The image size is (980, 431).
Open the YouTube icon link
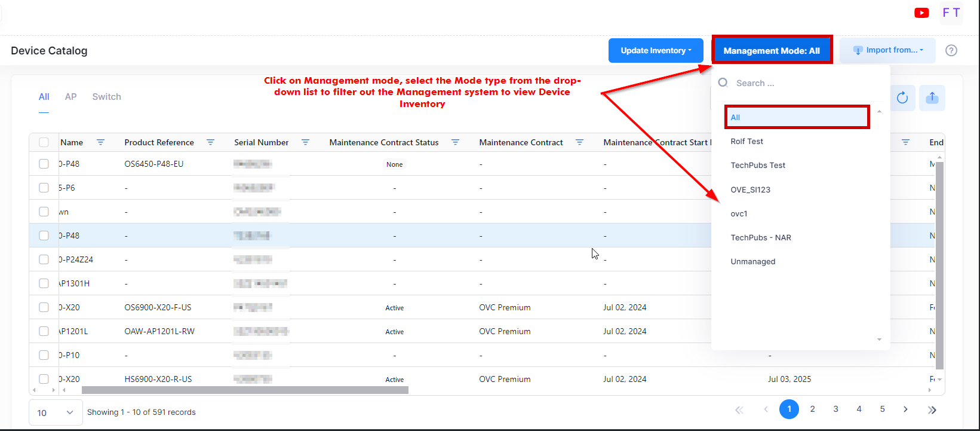[921, 13]
